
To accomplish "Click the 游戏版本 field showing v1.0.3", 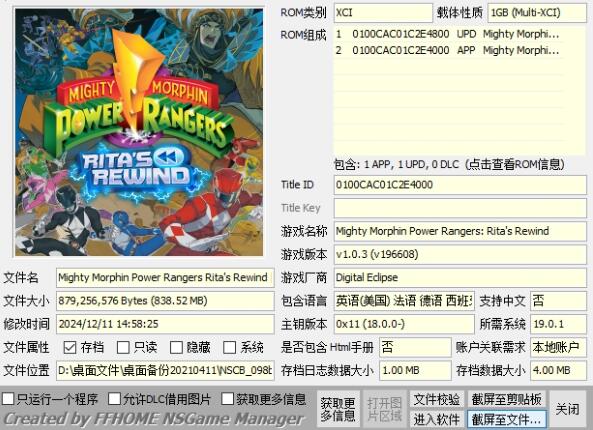I will coord(460,254).
